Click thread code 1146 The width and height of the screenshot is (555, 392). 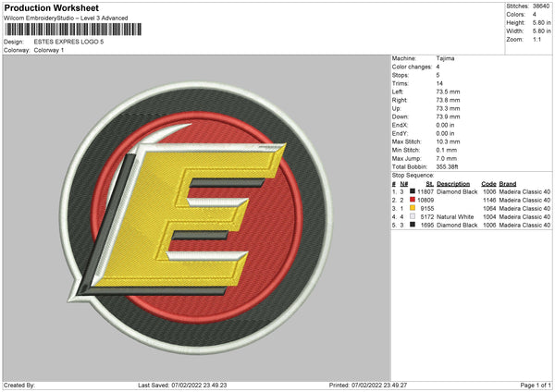coord(489,201)
